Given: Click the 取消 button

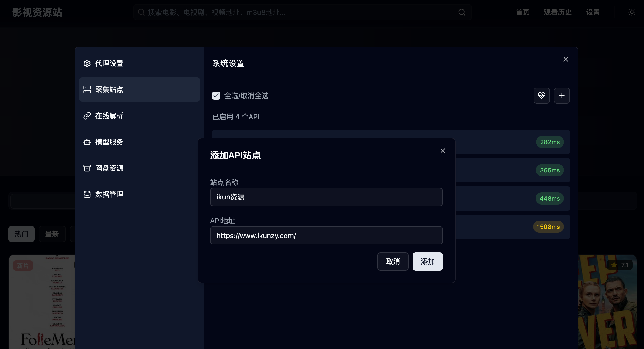Looking at the screenshot, I should click(x=393, y=261).
